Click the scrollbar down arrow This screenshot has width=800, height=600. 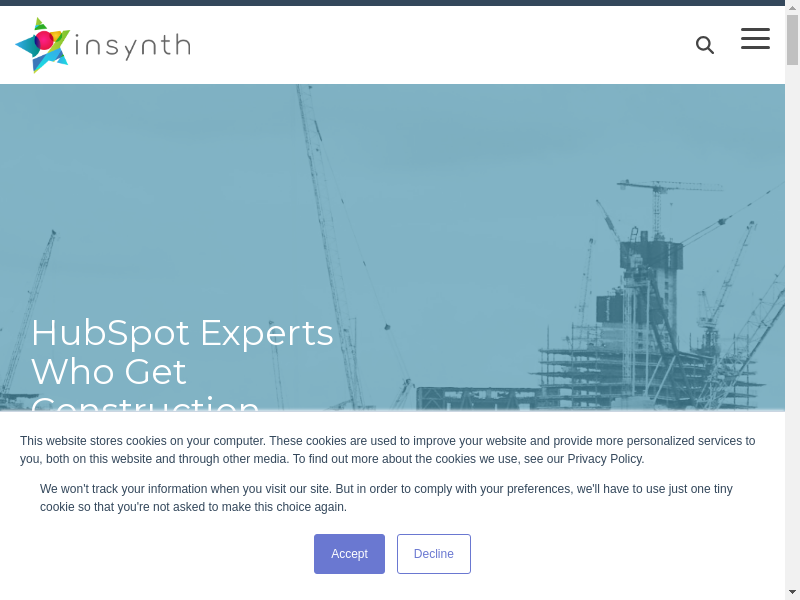pos(792,592)
